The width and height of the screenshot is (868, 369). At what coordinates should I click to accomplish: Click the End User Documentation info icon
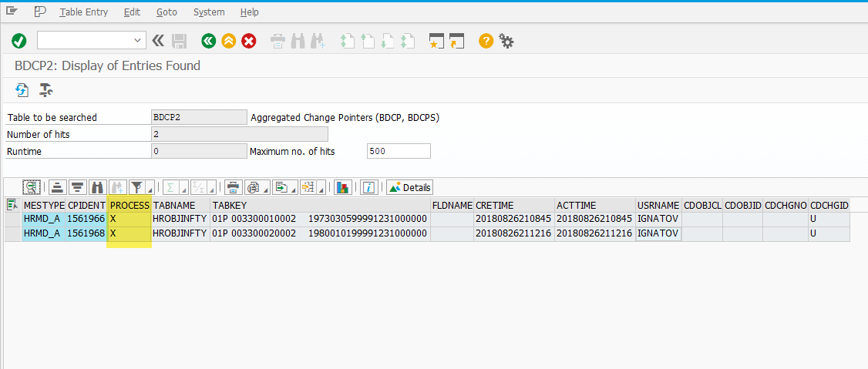pyautogui.click(x=369, y=187)
